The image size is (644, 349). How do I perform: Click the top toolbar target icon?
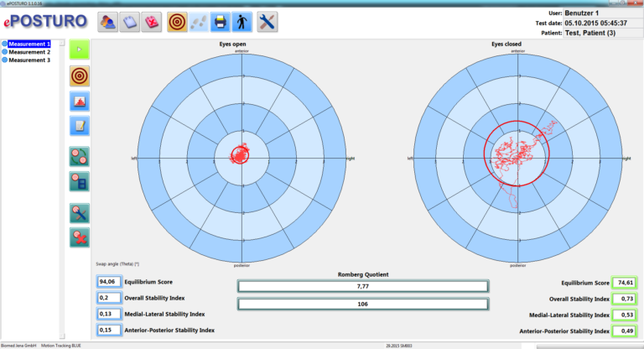[177, 22]
